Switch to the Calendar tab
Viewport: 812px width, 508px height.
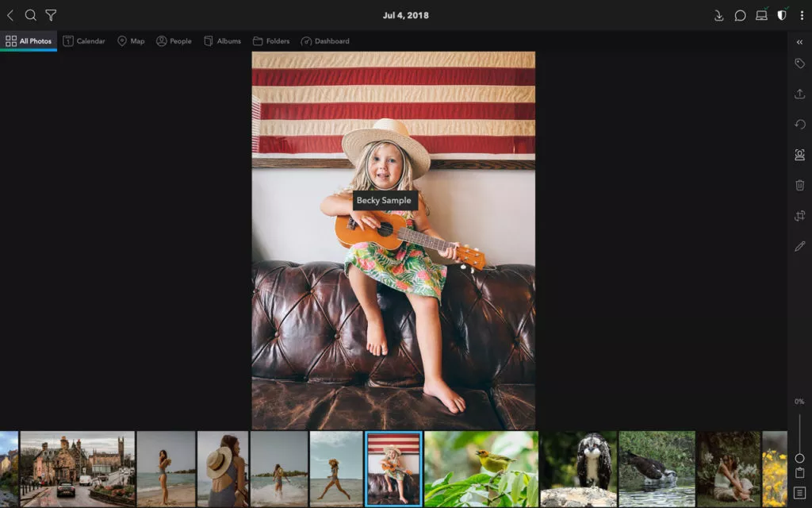[x=84, y=41]
